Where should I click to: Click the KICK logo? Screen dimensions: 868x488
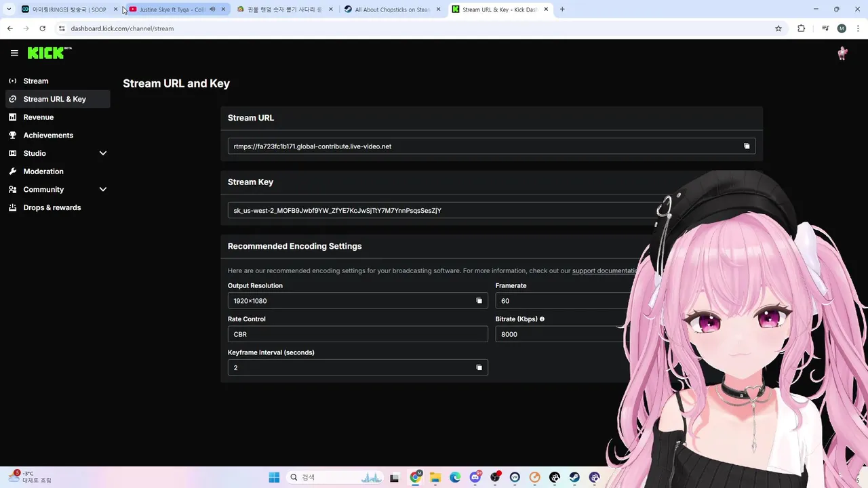click(50, 53)
